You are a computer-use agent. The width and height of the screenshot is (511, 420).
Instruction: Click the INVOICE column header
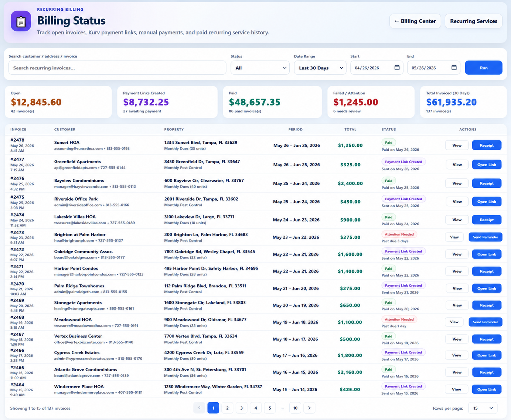point(18,130)
